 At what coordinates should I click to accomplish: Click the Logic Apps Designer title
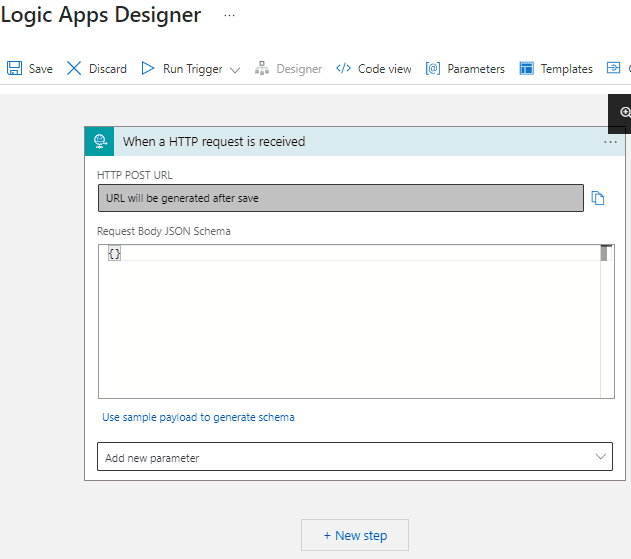[101, 15]
